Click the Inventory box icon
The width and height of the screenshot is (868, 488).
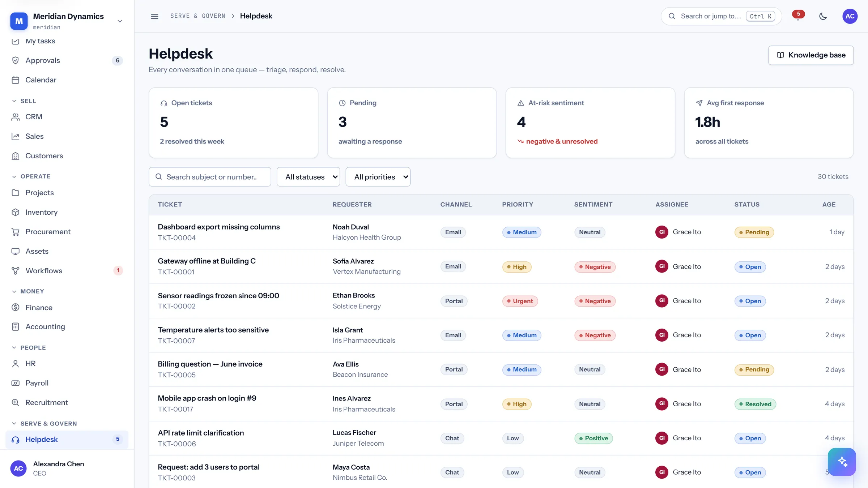tap(15, 212)
